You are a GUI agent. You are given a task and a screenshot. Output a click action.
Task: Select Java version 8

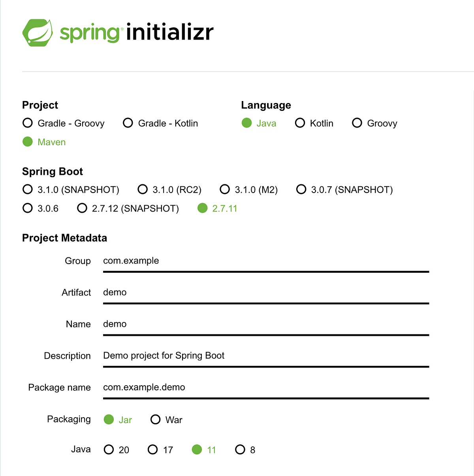(240, 449)
